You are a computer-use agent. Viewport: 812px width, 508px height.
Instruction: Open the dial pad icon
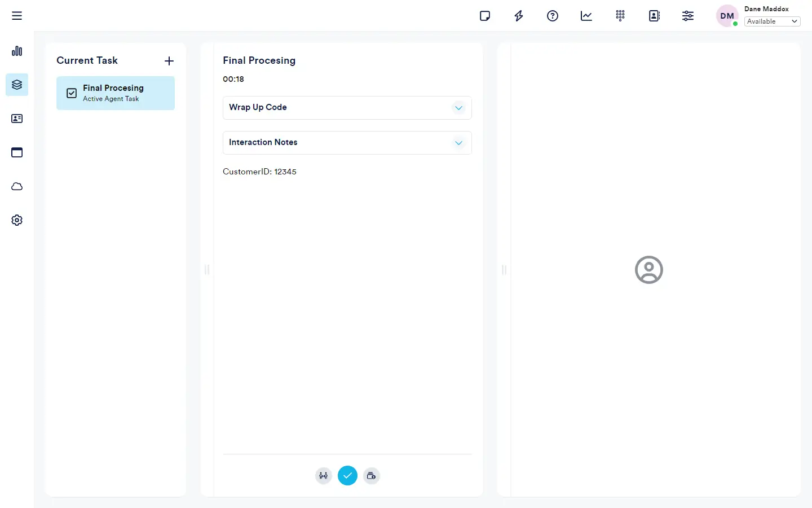click(620, 16)
